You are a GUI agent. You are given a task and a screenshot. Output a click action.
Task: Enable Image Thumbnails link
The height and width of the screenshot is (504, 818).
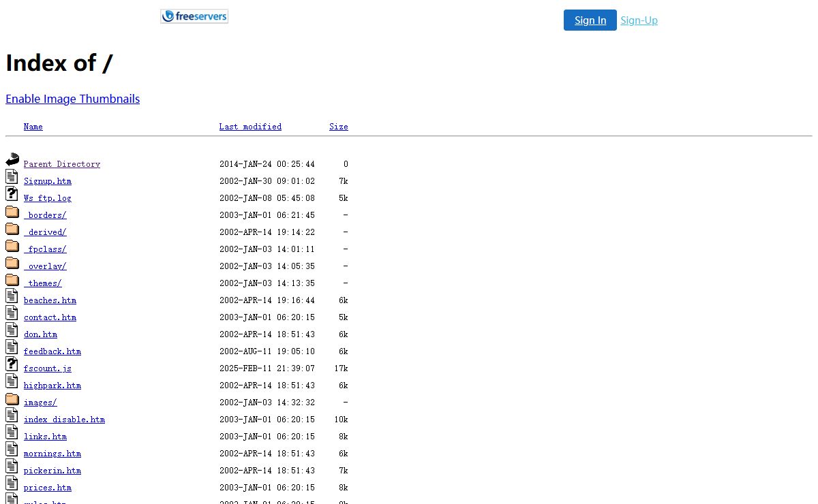click(72, 99)
